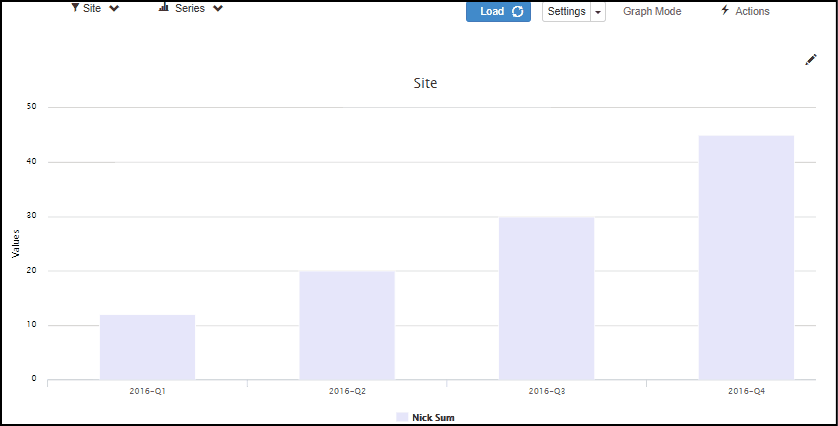Click the Series bar chart icon

click(x=164, y=7)
